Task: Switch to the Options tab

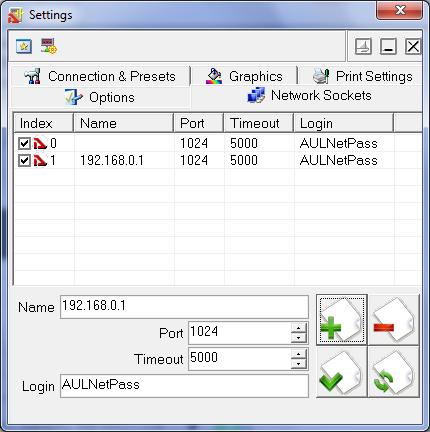Action: click(x=100, y=97)
